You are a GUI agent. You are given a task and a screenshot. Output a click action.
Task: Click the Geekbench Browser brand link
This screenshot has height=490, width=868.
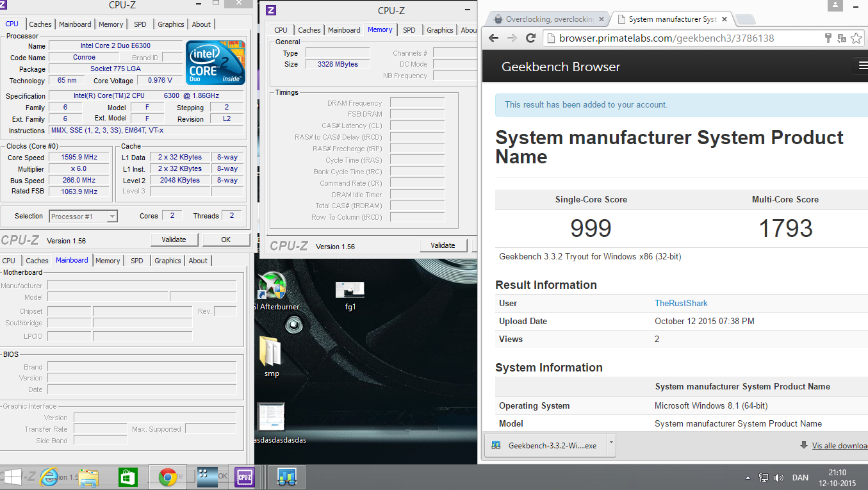tap(561, 67)
